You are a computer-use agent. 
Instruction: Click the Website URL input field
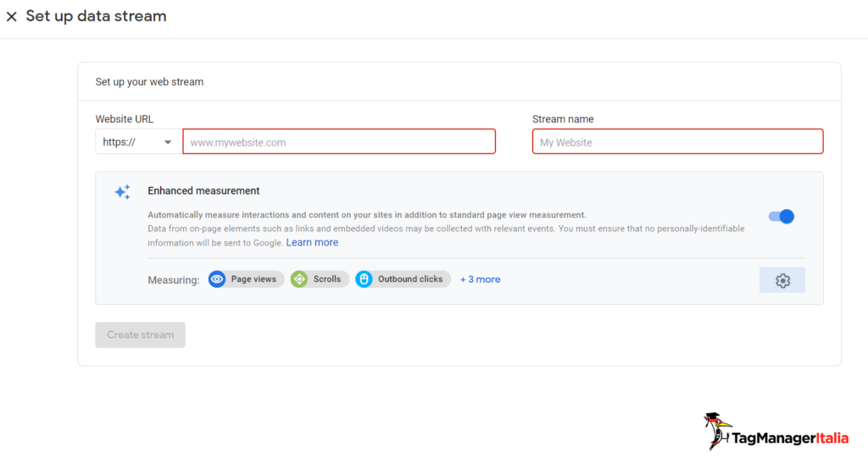coord(339,142)
